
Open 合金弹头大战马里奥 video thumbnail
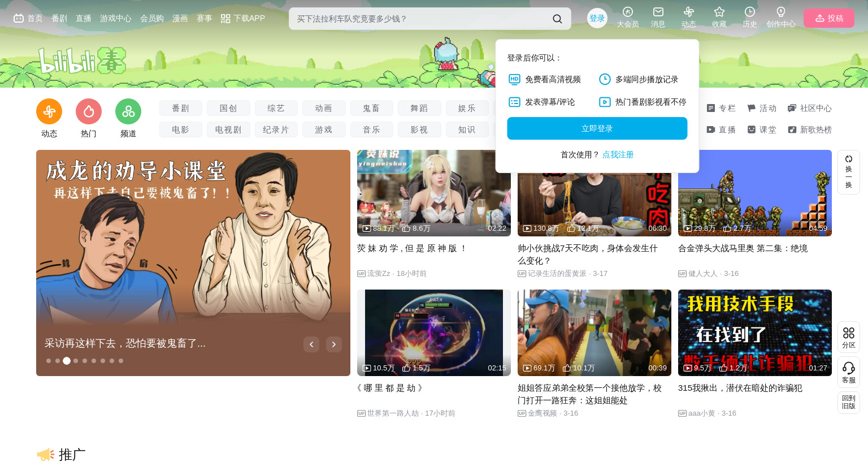(755, 193)
